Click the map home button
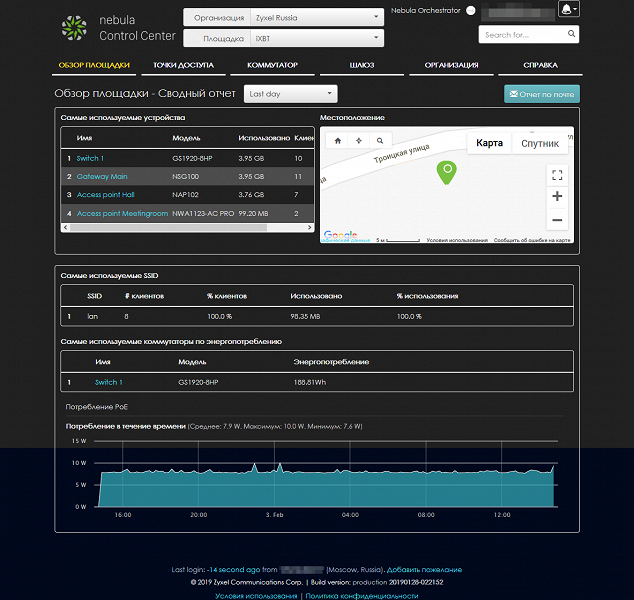Screen dimensions: 634x600 338,141
